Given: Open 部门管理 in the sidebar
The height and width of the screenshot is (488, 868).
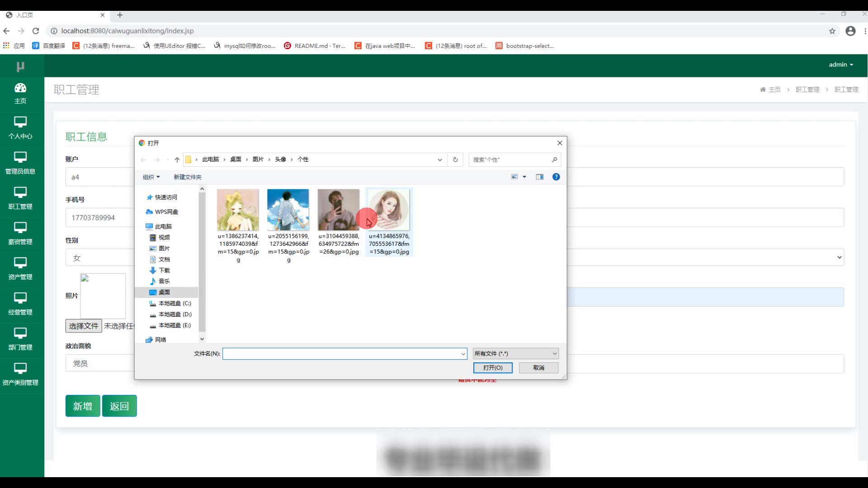Looking at the screenshot, I should click(x=20, y=340).
